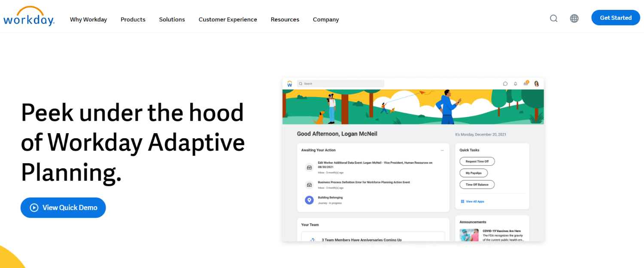Click the Get Started button
644x268 pixels.
pos(615,18)
